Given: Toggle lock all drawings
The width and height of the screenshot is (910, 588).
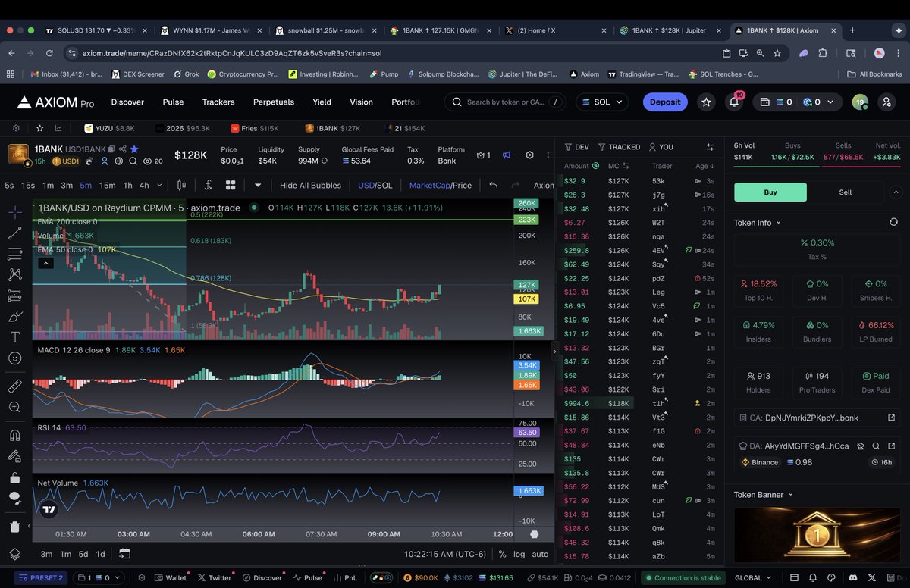Looking at the screenshot, I should pos(14,477).
